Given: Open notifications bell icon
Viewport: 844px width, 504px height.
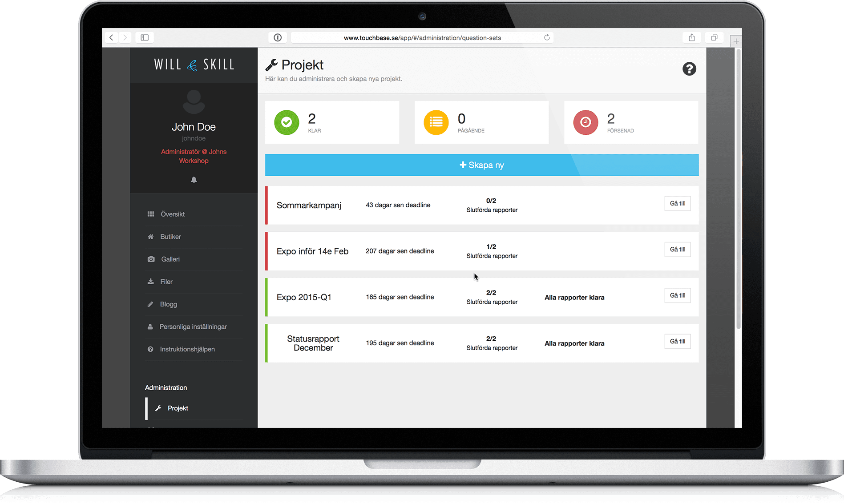Looking at the screenshot, I should click(x=194, y=180).
